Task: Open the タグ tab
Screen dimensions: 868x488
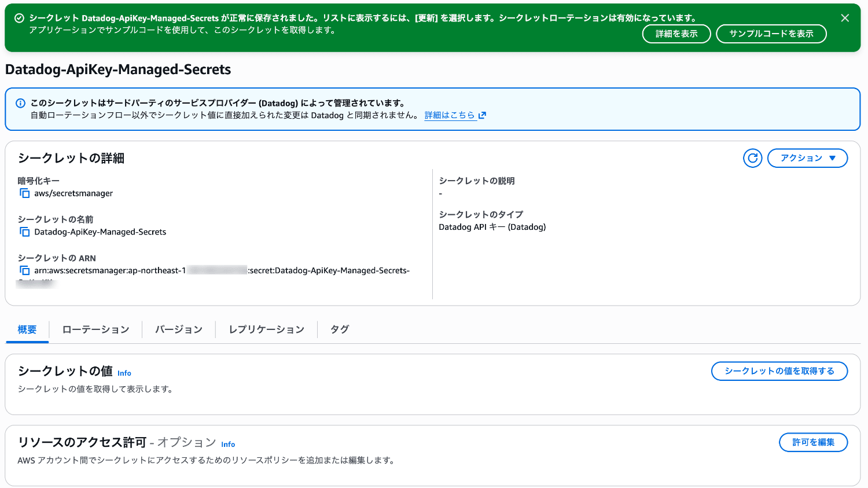Action: (x=340, y=329)
